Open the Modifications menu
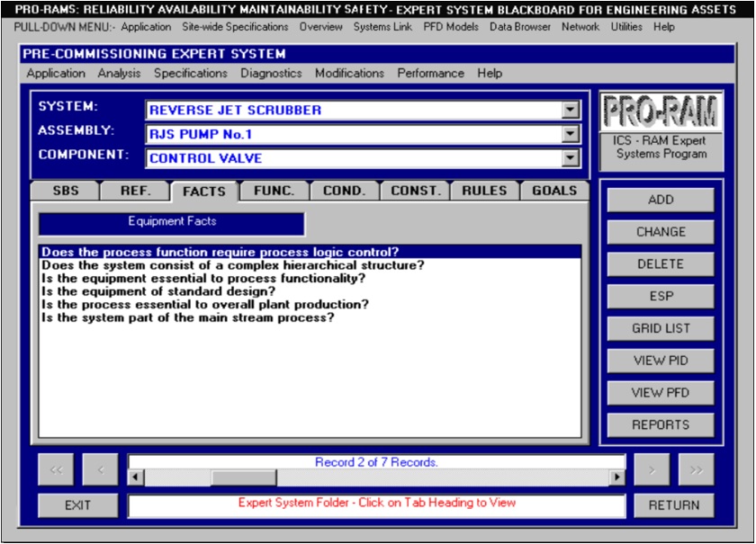The image size is (756, 544). pos(349,73)
